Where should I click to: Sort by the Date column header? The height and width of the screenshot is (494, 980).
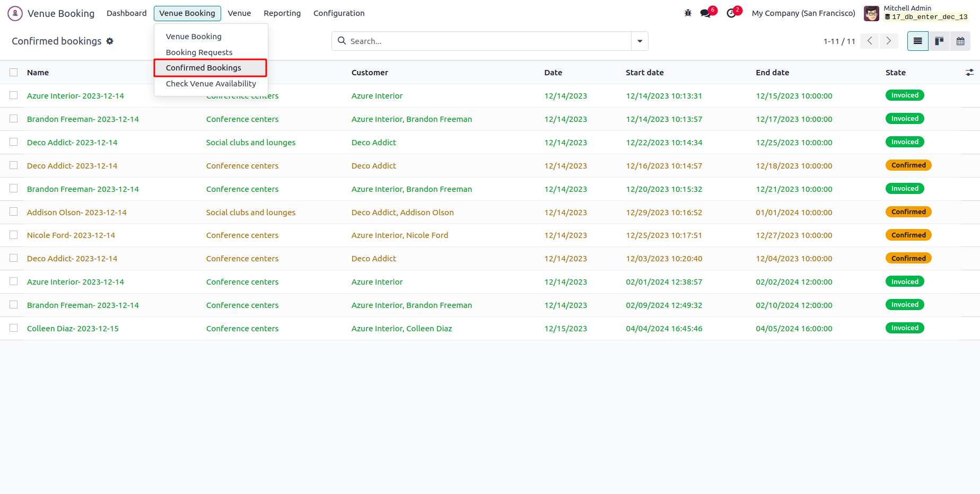(553, 73)
